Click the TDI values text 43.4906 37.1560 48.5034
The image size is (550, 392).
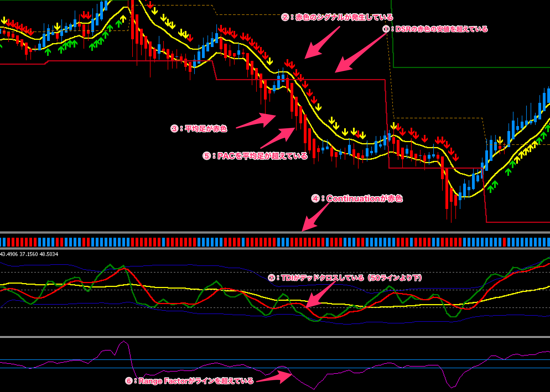click(29, 254)
